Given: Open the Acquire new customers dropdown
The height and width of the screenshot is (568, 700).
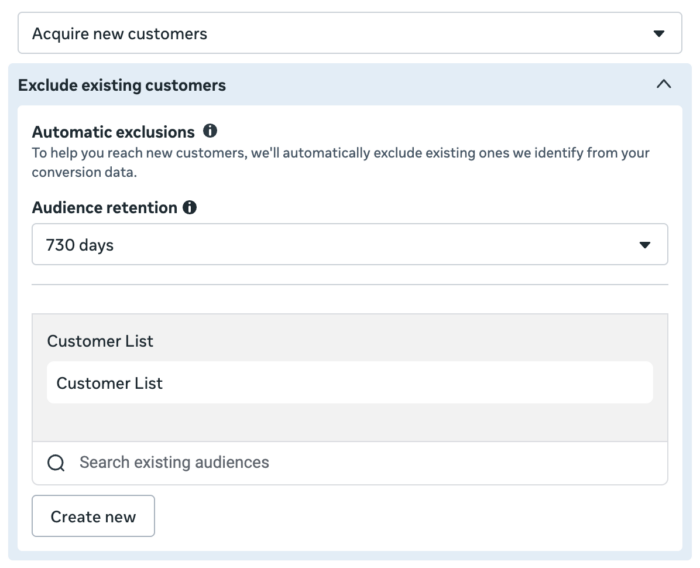Looking at the screenshot, I should click(x=350, y=33).
